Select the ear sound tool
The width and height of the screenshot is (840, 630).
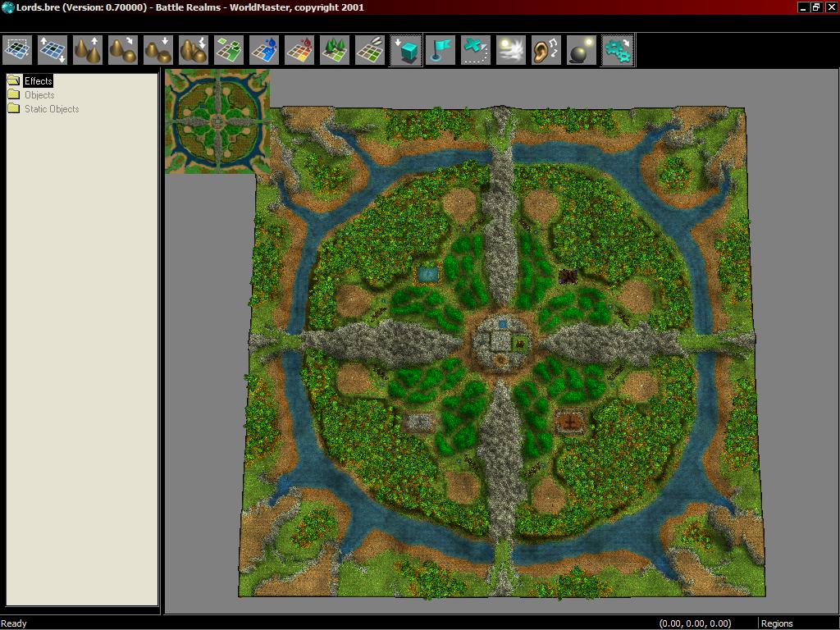(546, 50)
